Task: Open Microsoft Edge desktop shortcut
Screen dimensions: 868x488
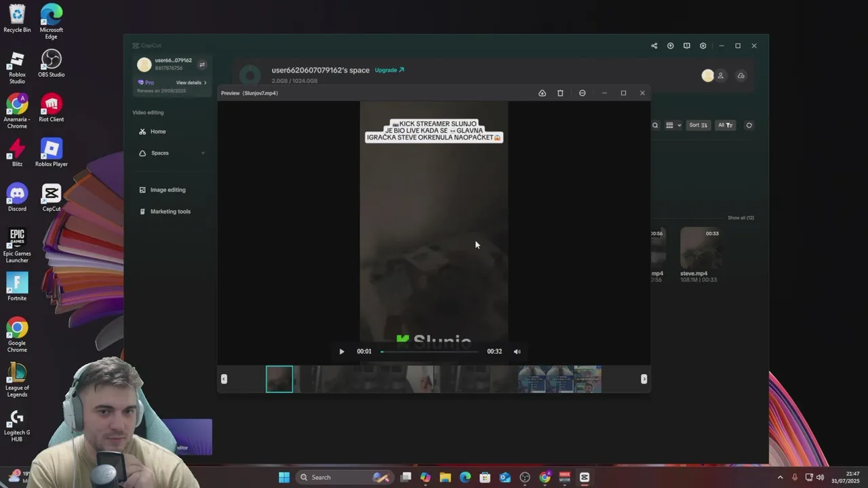Action: [52, 22]
